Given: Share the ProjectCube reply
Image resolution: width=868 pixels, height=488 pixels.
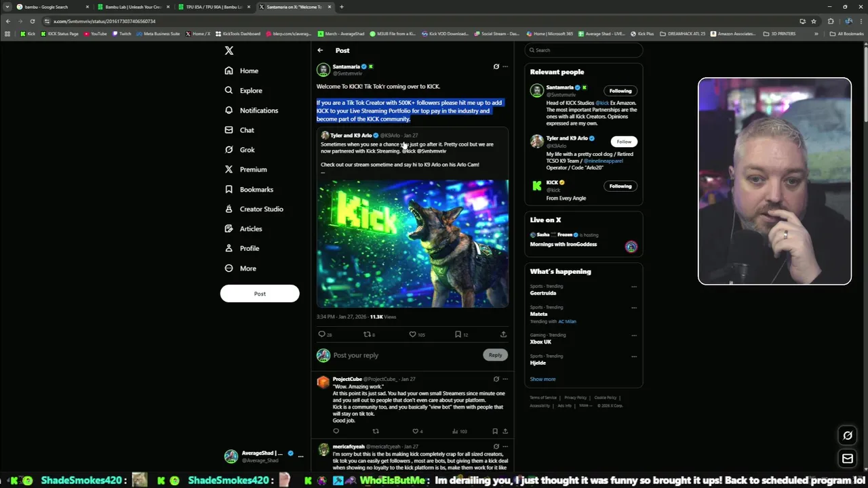Looking at the screenshot, I should coord(505,431).
